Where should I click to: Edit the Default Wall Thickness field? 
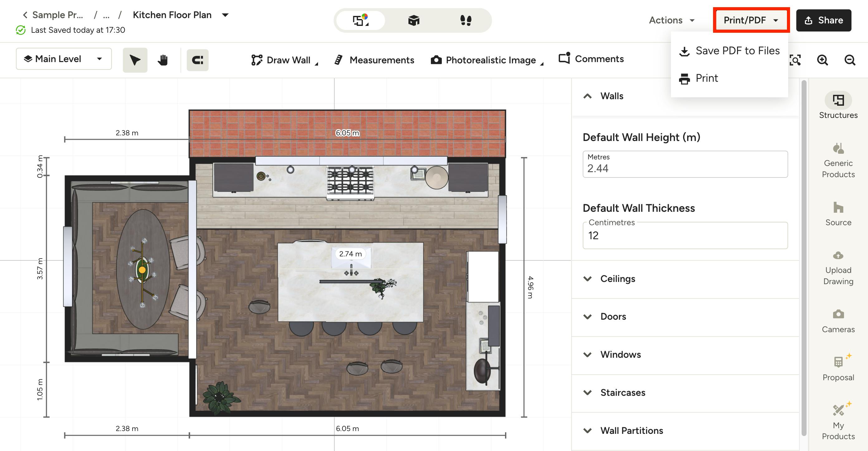click(x=685, y=235)
